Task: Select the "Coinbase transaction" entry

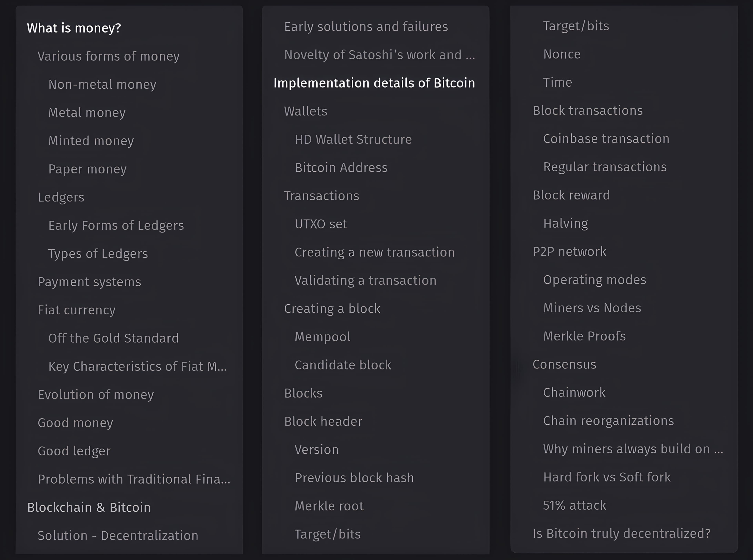Action: click(x=606, y=138)
